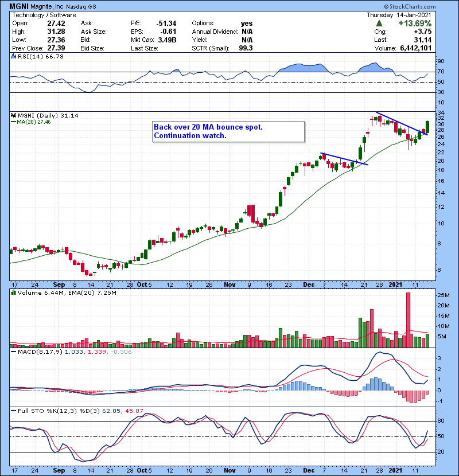Click the MGNI (Daily) candlestick icon
The height and width of the screenshot is (476, 459).
tap(13, 115)
